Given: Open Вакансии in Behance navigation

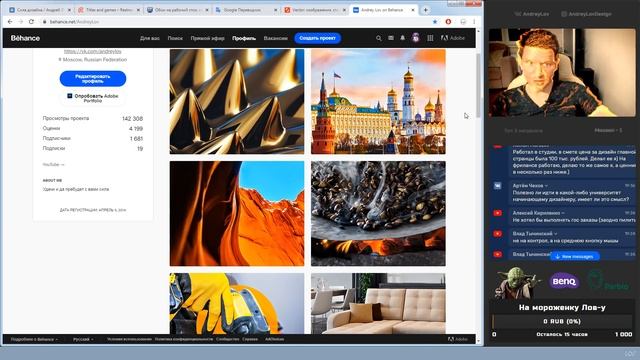Looking at the screenshot, I should click(276, 38).
